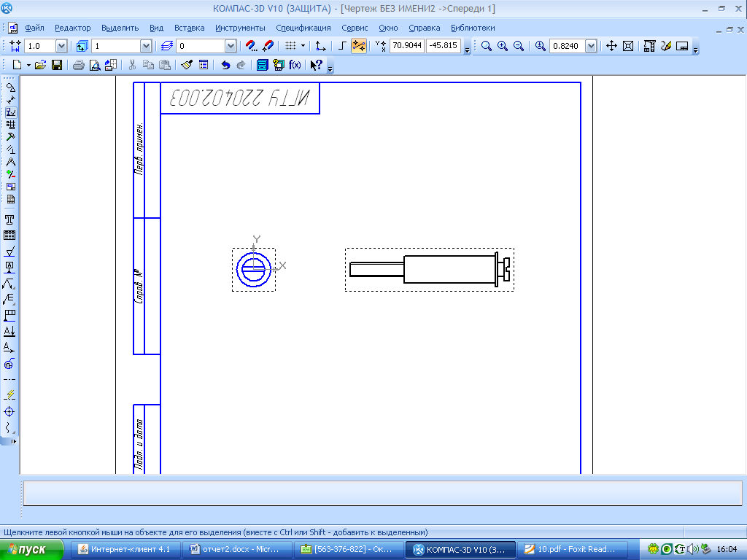Click the Redo arrow icon
This screenshot has width=747, height=560.
pos(241,65)
